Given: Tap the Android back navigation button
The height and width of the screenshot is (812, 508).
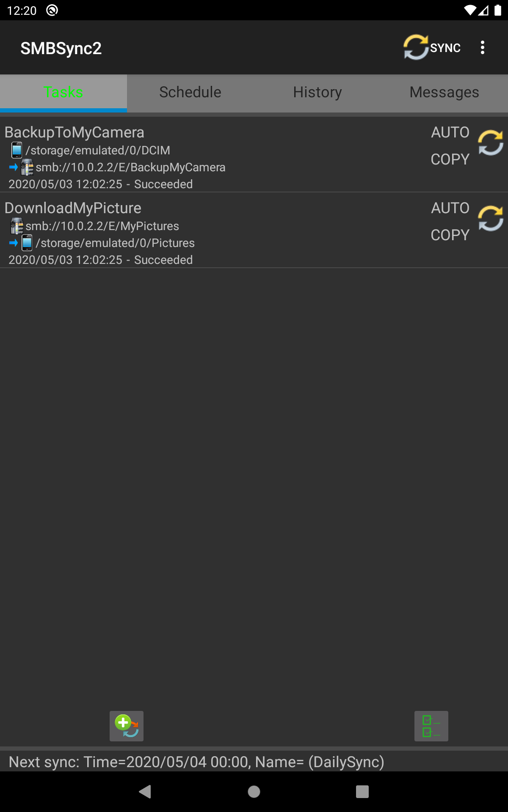Looking at the screenshot, I should (x=145, y=791).
